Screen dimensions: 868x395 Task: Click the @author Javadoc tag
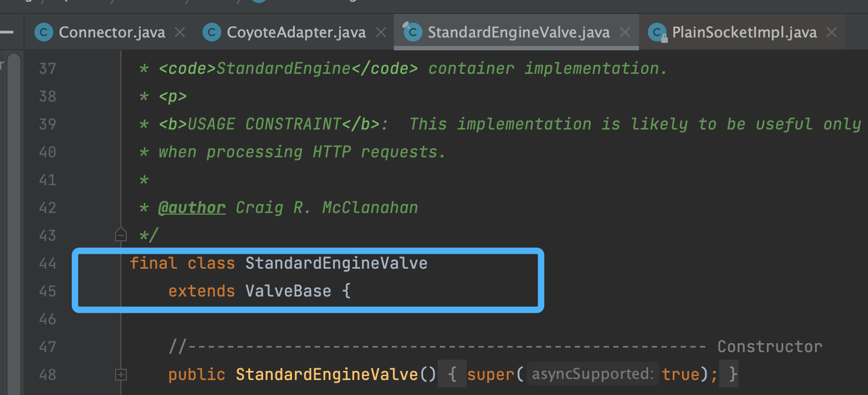point(192,208)
